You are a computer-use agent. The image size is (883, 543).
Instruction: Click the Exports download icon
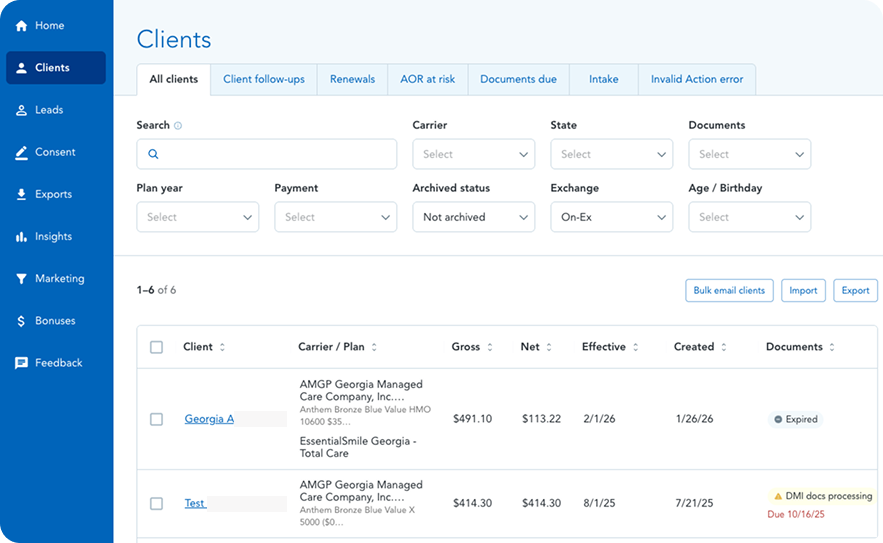(21, 194)
